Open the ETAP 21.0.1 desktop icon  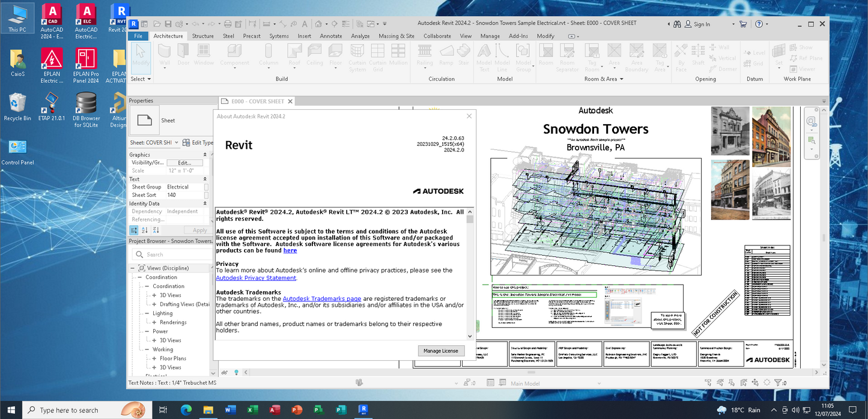click(52, 107)
